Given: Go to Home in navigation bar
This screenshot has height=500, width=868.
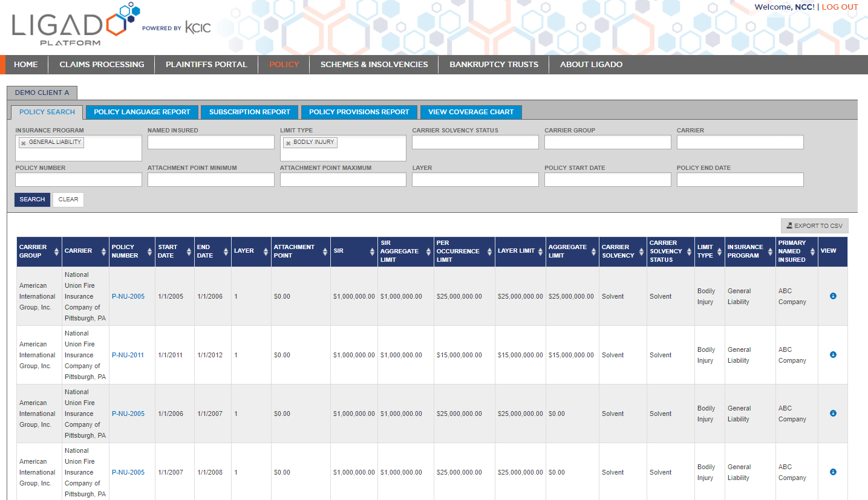Looking at the screenshot, I should point(26,65).
